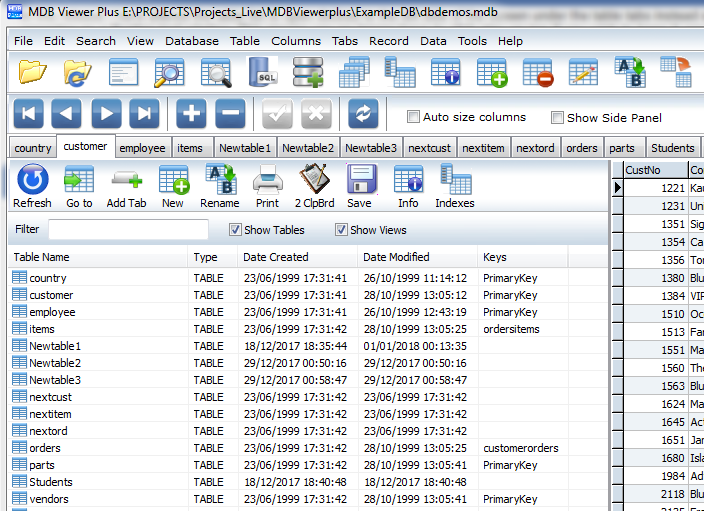Image resolution: width=704 pixels, height=511 pixels.
Task: Refresh data with navigator refresh button
Action: (363, 113)
